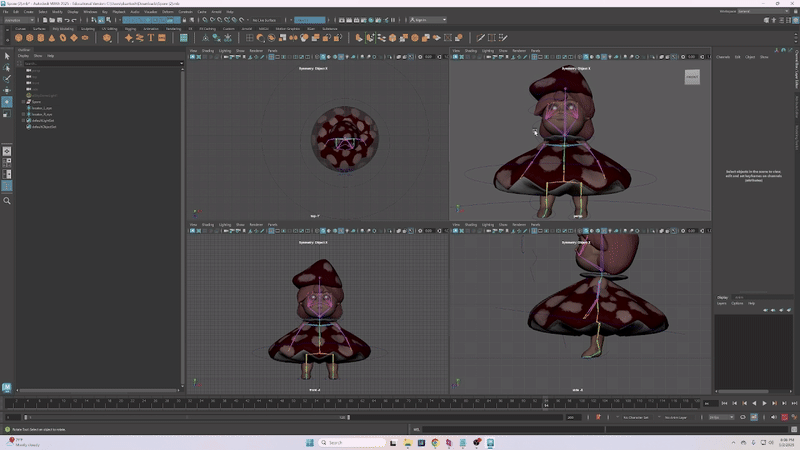Click No Live Surface field
Image resolution: width=800 pixels, height=450 pixels.
point(266,19)
